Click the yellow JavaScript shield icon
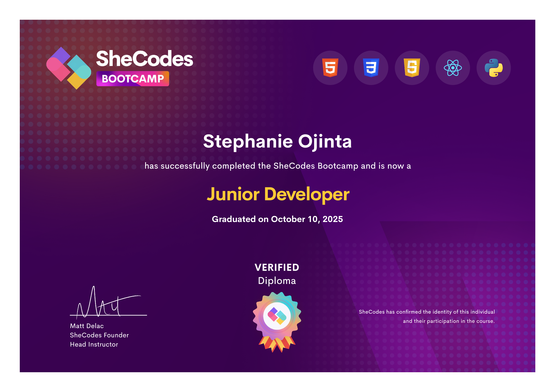Screen dimensions: 555x392 click(x=412, y=68)
